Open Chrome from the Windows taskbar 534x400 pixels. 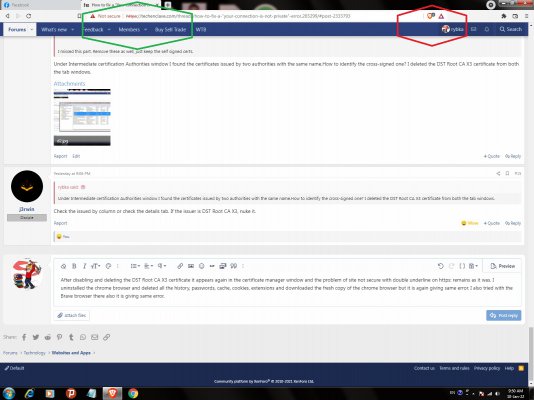click(x=133, y=394)
